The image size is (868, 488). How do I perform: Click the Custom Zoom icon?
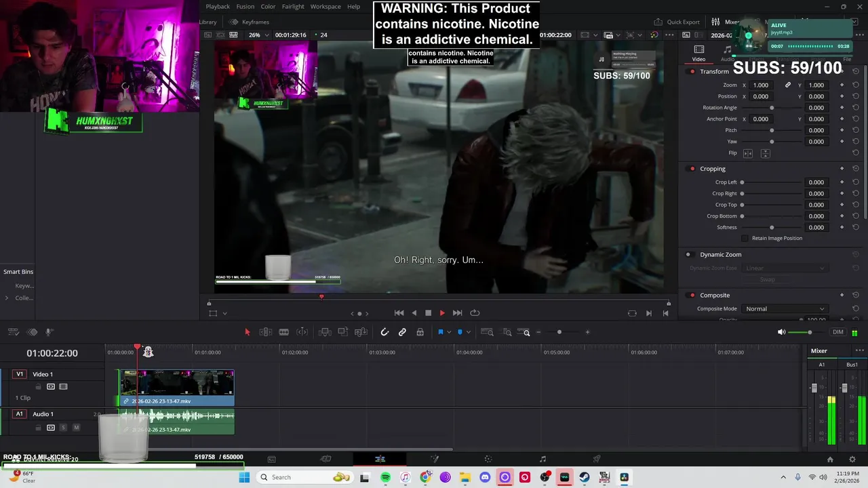[524, 332]
